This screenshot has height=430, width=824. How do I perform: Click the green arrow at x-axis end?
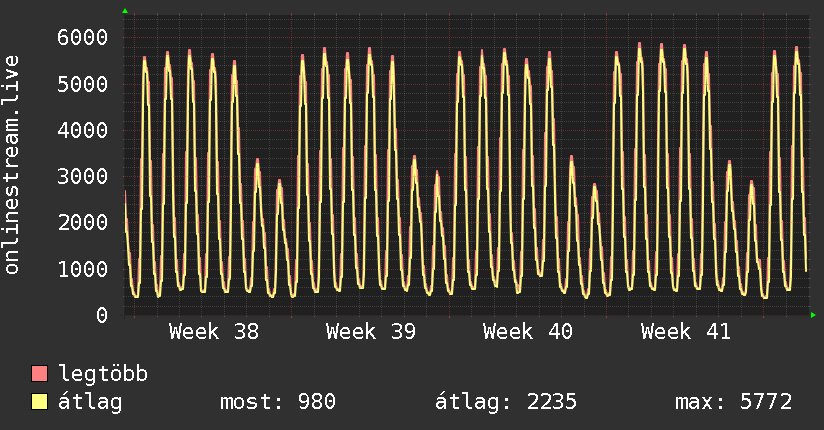coord(813,315)
